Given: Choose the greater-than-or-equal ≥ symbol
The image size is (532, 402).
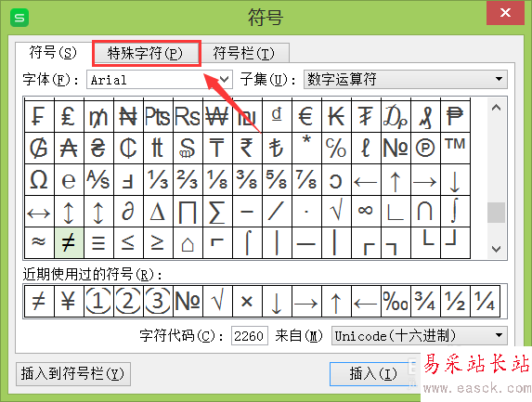Looking at the screenshot, I should coord(158,242).
